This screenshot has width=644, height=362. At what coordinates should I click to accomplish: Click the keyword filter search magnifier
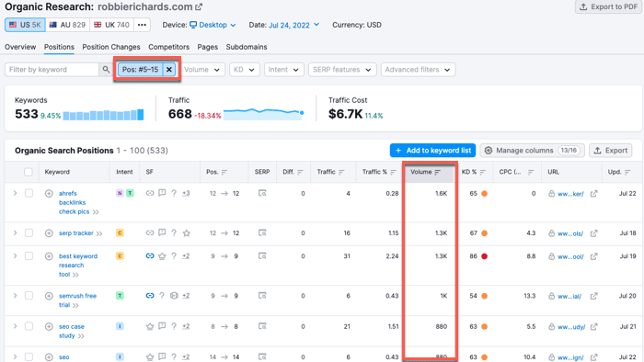coord(106,70)
